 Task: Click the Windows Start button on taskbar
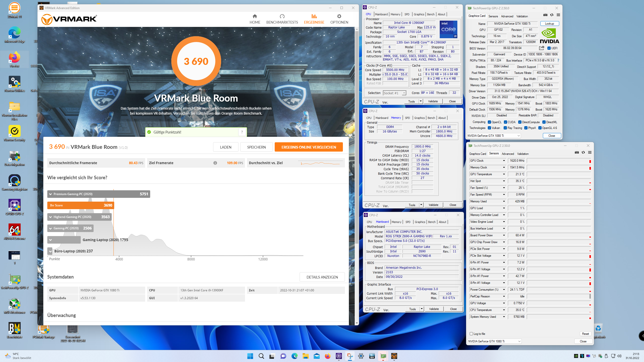click(x=250, y=356)
